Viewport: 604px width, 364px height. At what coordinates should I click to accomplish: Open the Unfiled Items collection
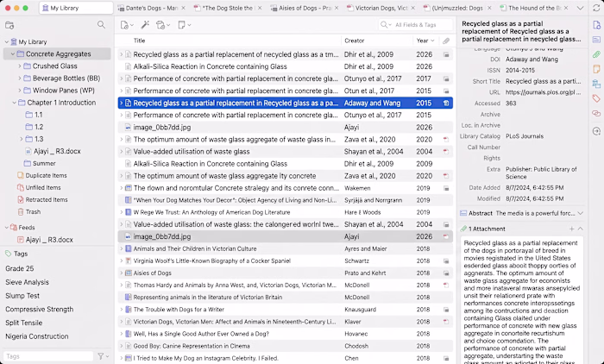[43, 187]
